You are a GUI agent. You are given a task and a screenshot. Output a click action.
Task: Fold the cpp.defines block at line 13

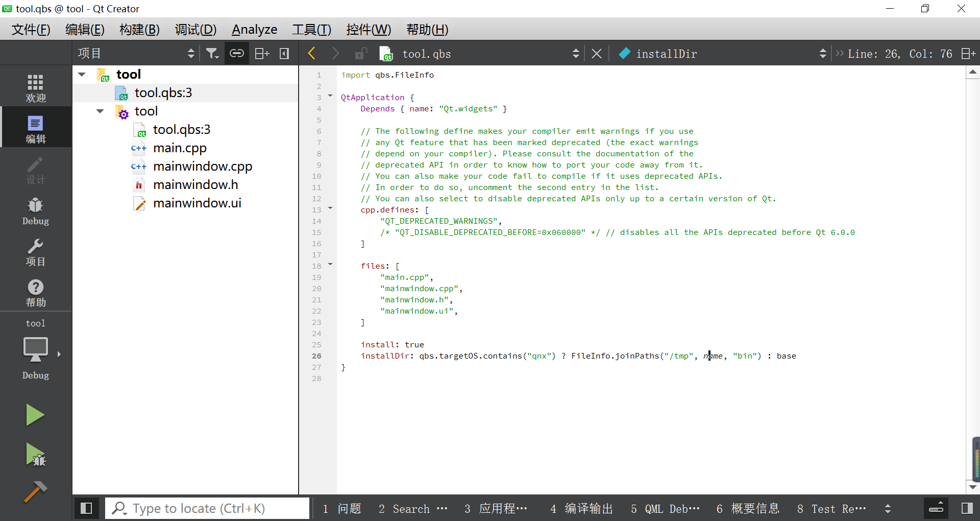pos(330,208)
